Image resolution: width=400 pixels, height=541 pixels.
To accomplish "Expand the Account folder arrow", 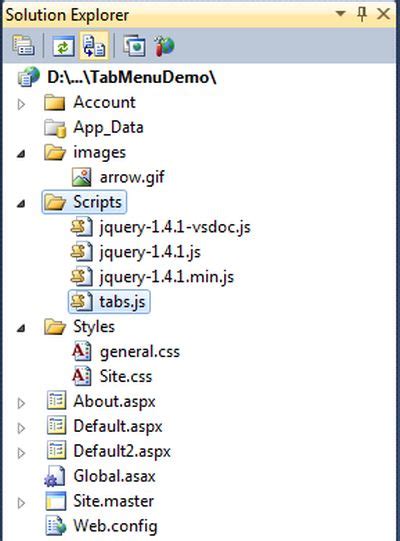I will [x=21, y=104].
